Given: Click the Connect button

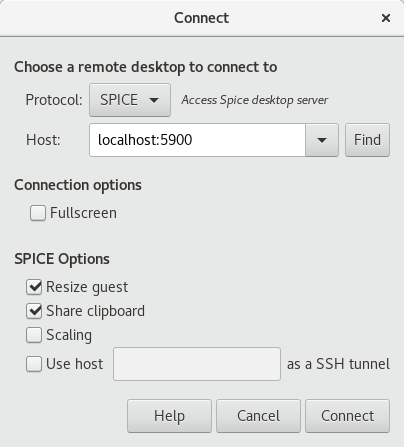Looking at the screenshot, I should 347,416.
